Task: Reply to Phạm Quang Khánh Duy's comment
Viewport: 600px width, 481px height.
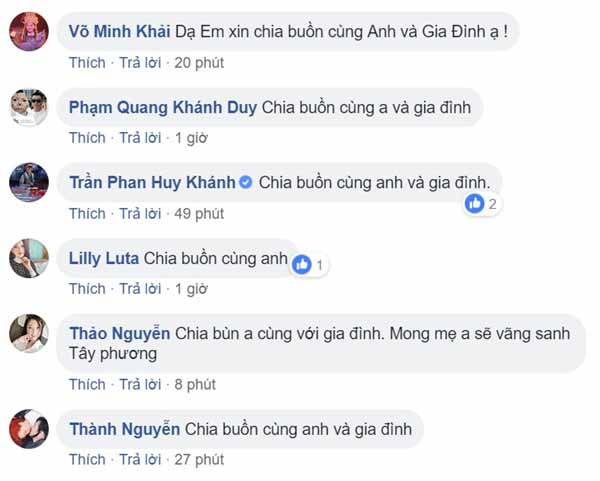Action: point(139,138)
